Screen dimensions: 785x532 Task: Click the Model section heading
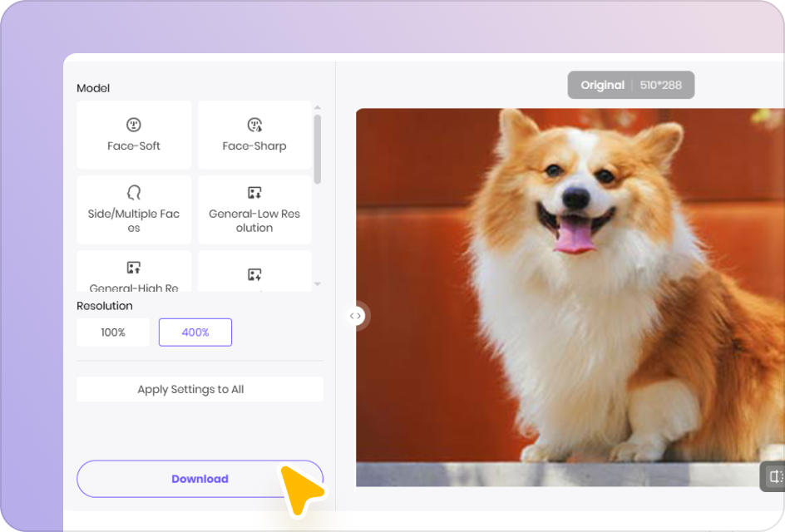[93, 88]
